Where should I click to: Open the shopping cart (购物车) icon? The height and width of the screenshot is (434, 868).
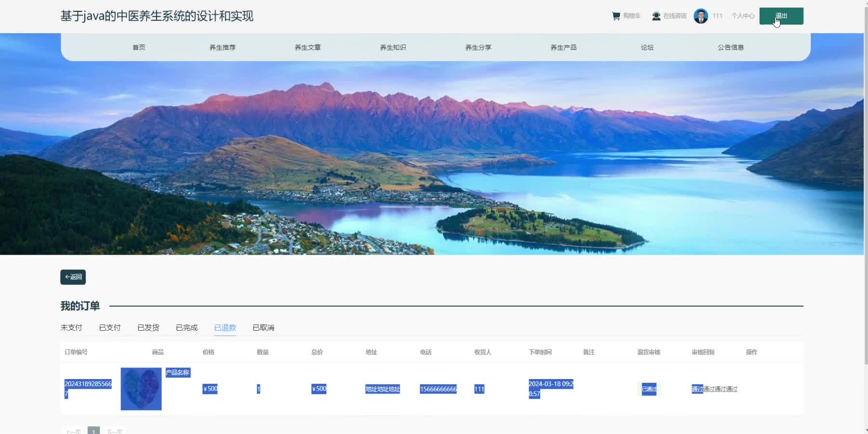(616, 16)
